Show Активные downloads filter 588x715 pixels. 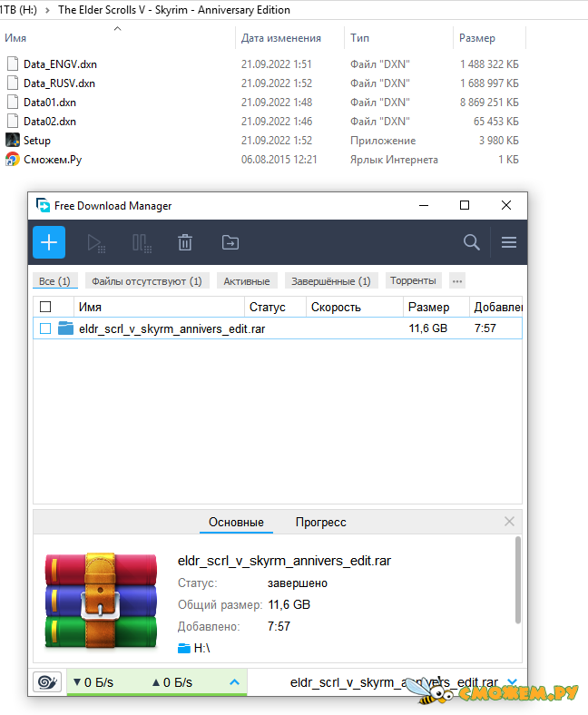click(247, 281)
